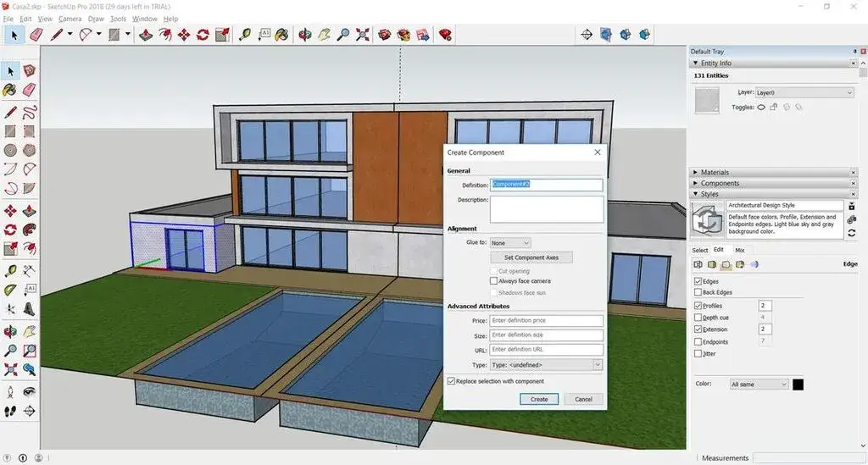Toggle the Extension checkbox
This screenshot has height=465, width=868.
(698, 329)
